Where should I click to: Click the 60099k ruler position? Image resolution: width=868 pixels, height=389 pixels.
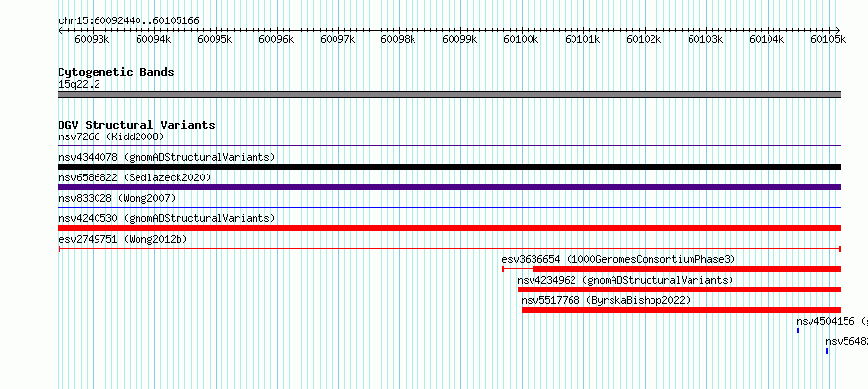(460, 39)
